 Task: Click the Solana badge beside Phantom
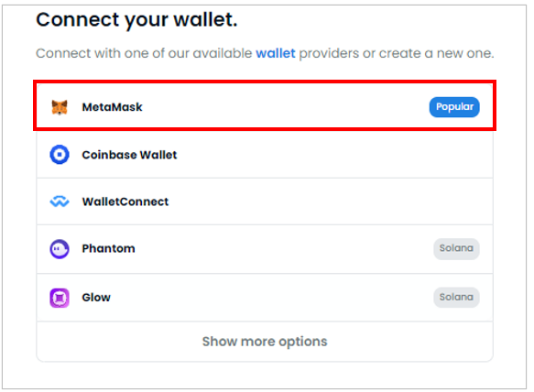(x=456, y=248)
